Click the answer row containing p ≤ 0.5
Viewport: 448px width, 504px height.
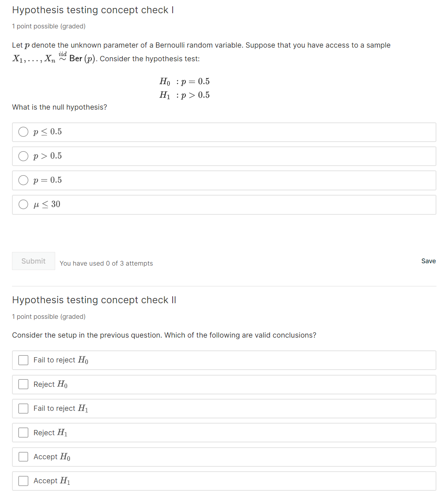(x=224, y=132)
